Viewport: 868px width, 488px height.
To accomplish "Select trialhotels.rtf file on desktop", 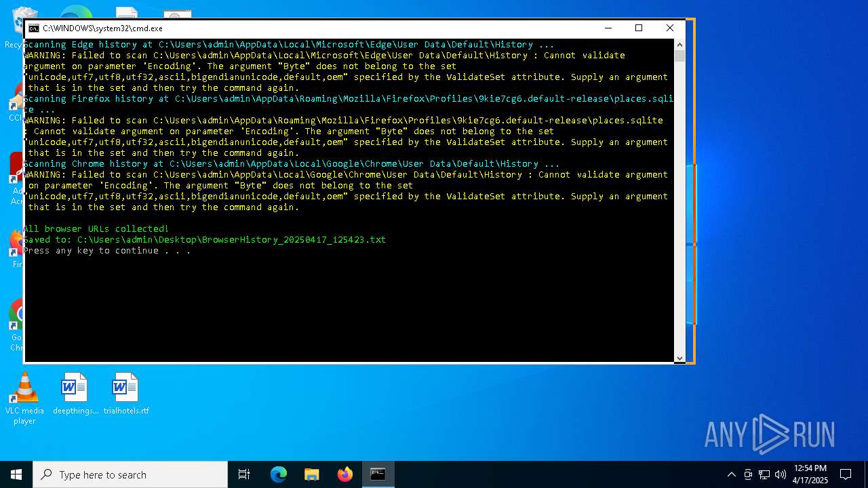I will pos(125,394).
